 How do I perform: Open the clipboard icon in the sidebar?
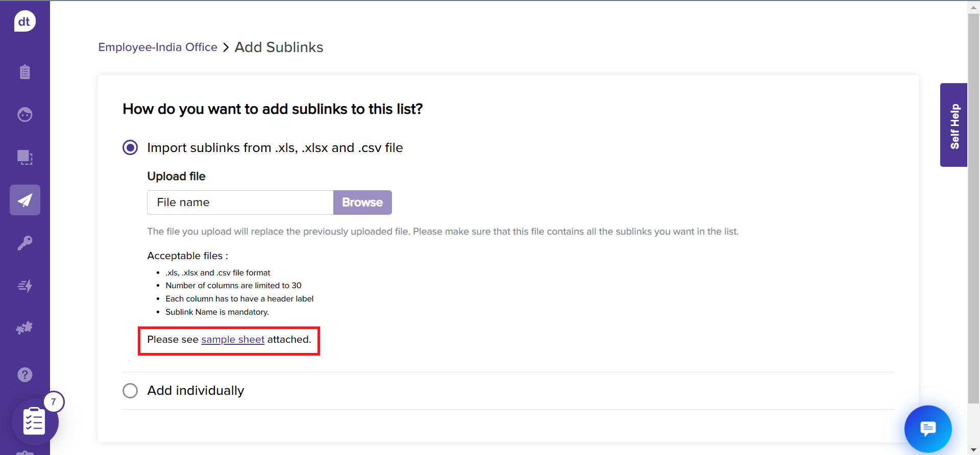click(24, 72)
